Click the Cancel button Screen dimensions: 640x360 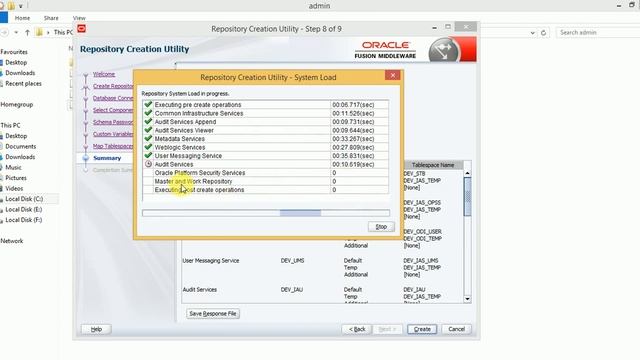456,329
